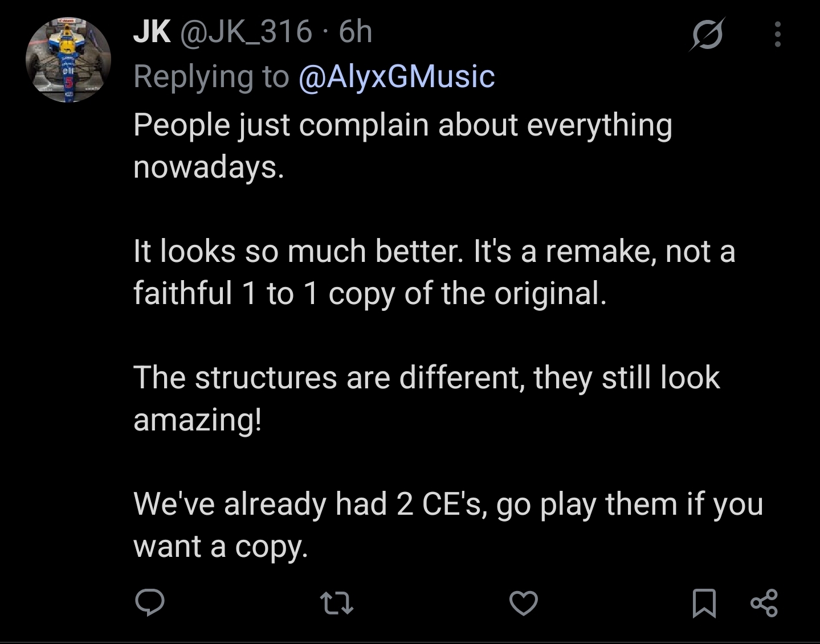Tap the 'It looks so much better' line
Image resolution: width=820 pixels, height=644 pixels.
(x=434, y=251)
